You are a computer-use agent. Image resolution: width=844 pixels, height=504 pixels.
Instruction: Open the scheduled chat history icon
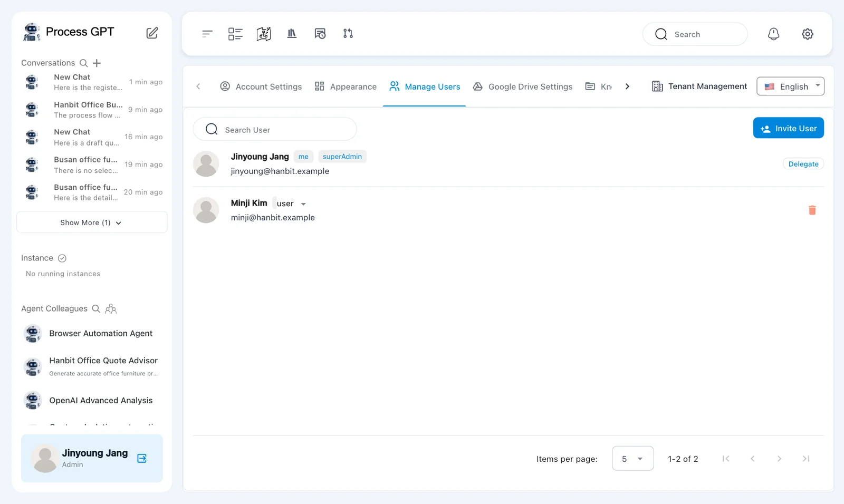pyautogui.click(x=320, y=34)
